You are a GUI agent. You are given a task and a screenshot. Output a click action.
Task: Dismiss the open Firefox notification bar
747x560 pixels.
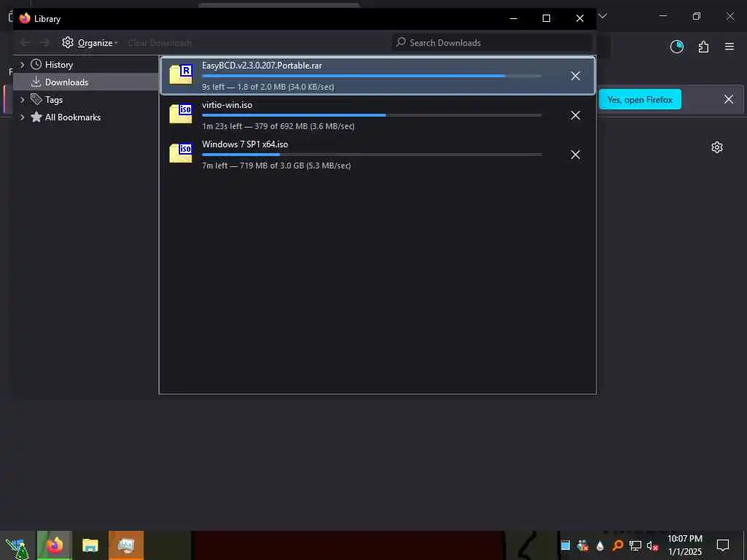pyautogui.click(x=729, y=99)
